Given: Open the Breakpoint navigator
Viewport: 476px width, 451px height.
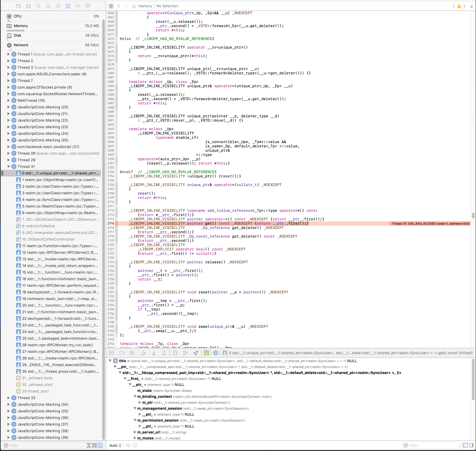Looking at the screenshot, I should coord(78,6).
